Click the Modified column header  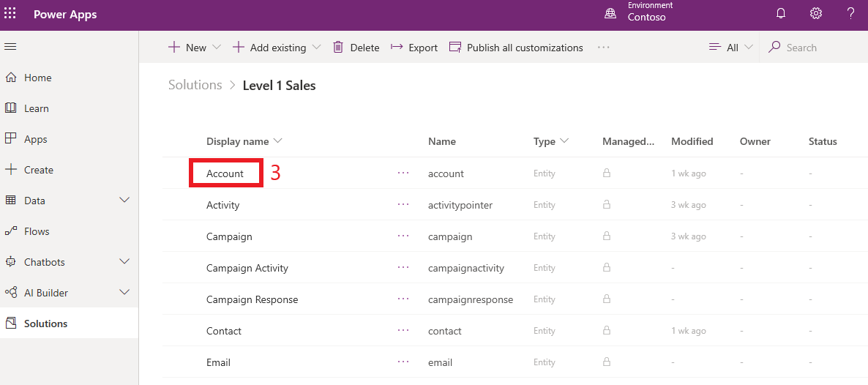(x=692, y=141)
